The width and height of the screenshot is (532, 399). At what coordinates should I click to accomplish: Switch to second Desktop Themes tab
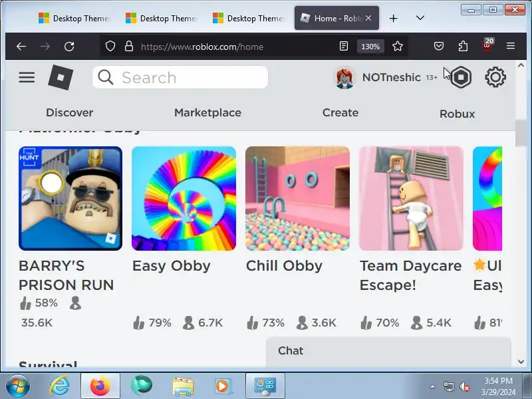point(162,18)
